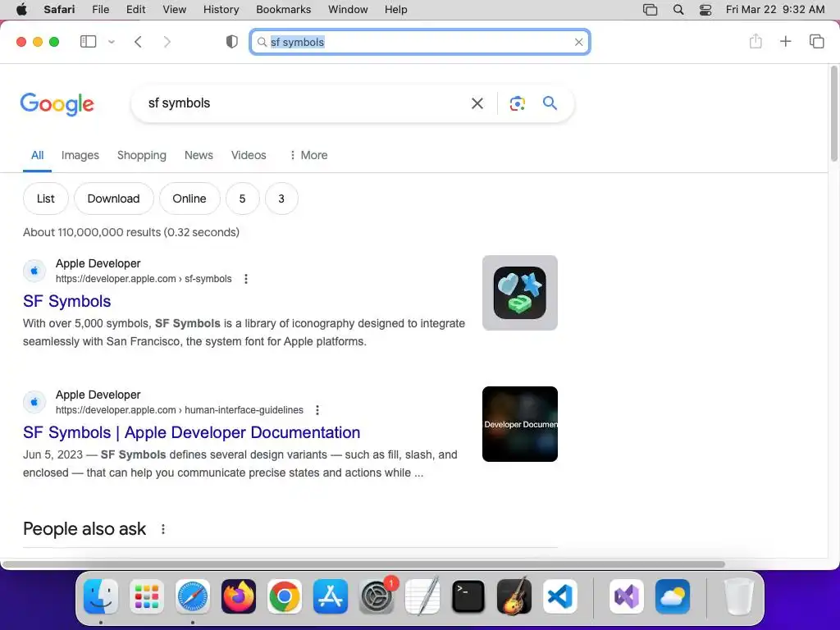Open the Weather app from the Dock
The image size is (840, 630).
673,596
